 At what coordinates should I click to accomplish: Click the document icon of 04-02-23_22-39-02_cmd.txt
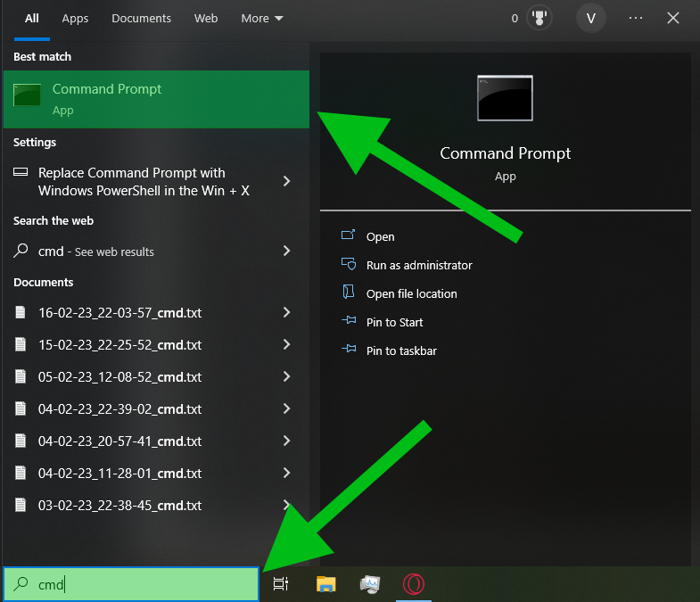pos(21,408)
